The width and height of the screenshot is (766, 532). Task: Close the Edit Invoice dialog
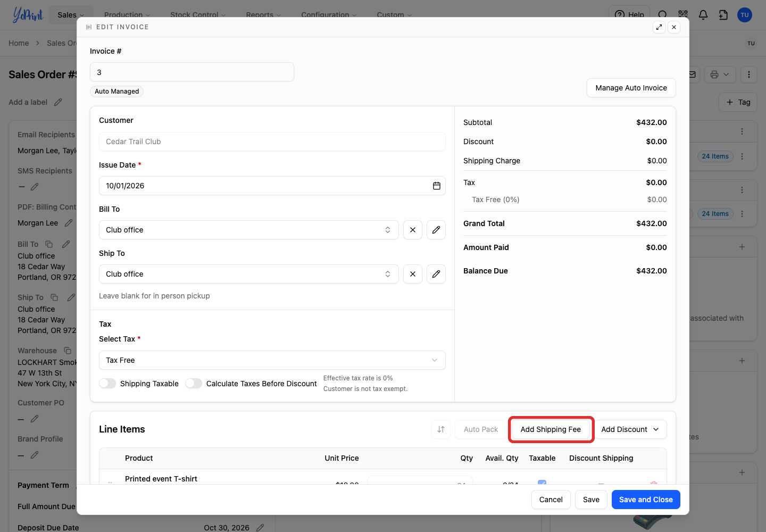674,27
